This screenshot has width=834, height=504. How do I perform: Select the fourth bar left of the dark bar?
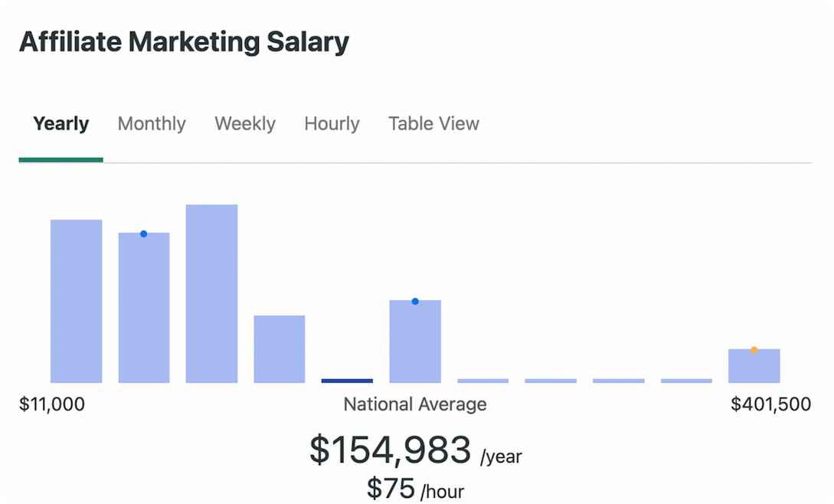(x=280, y=349)
